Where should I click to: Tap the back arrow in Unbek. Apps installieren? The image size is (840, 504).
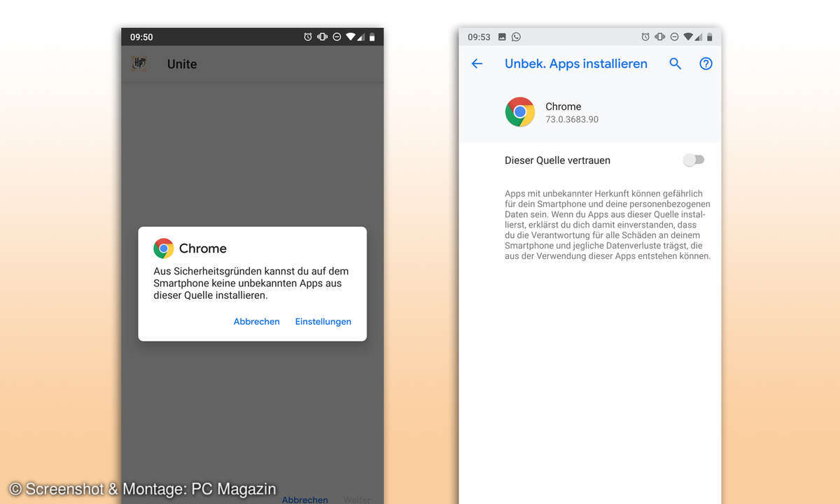tap(477, 64)
